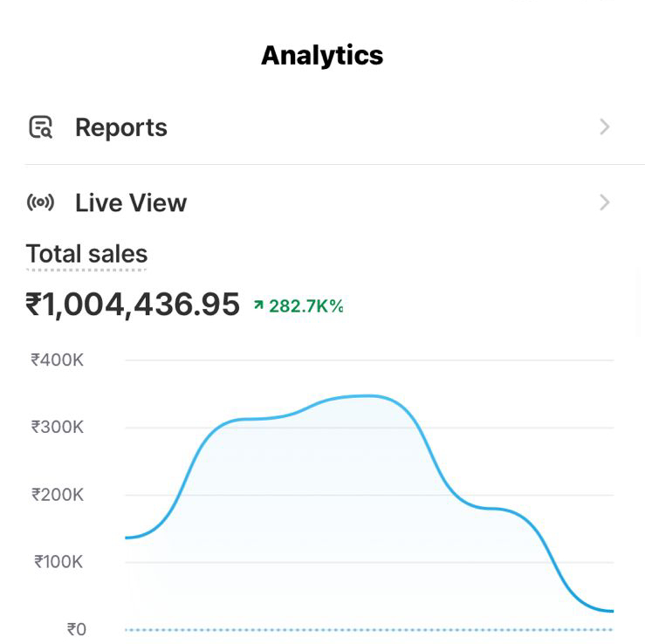Open the Reports document-search icon
Image resolution: width=645 pixels, height=644 pixels.
point(41,127)
